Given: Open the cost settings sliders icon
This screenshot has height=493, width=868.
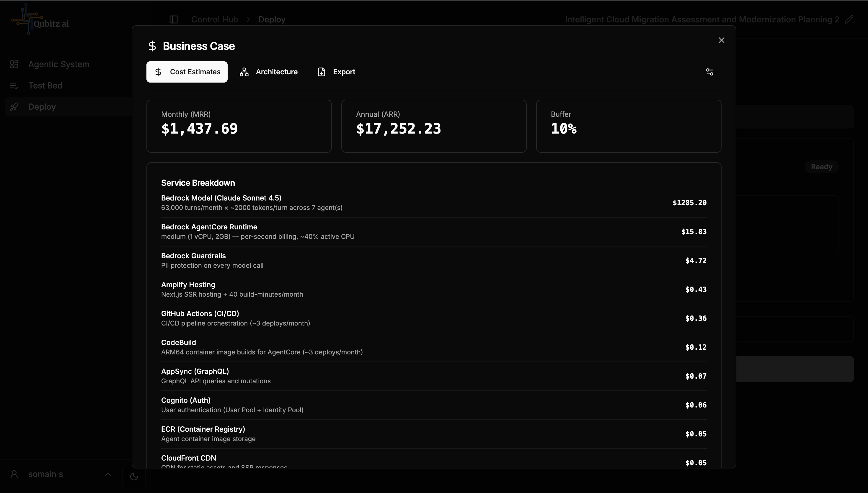Looking at the screenshot, I should click(x=709, y=72).
